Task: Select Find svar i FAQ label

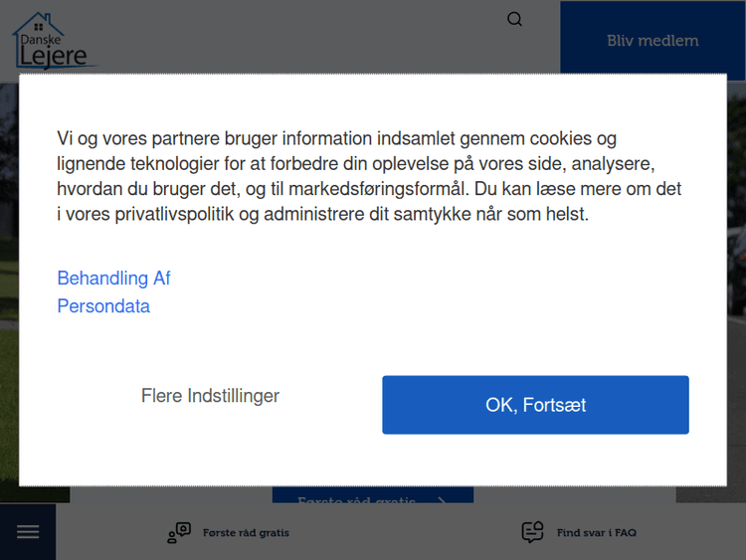Action: coord(596,533)
